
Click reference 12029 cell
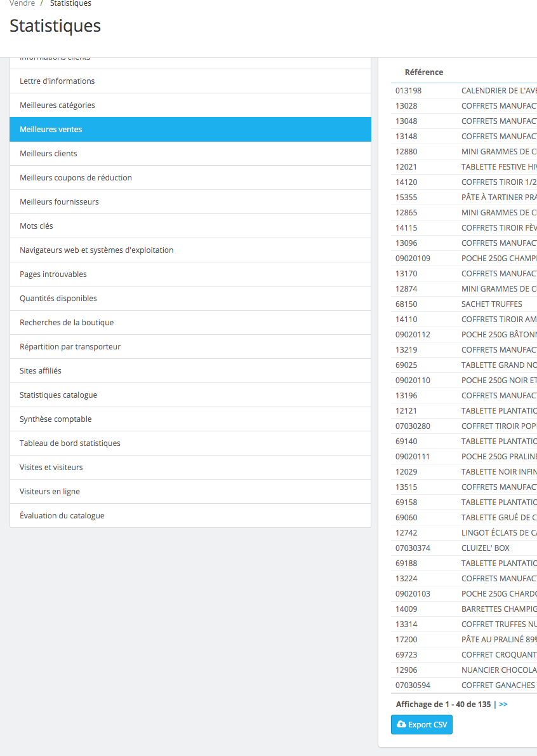click(406, 471)
